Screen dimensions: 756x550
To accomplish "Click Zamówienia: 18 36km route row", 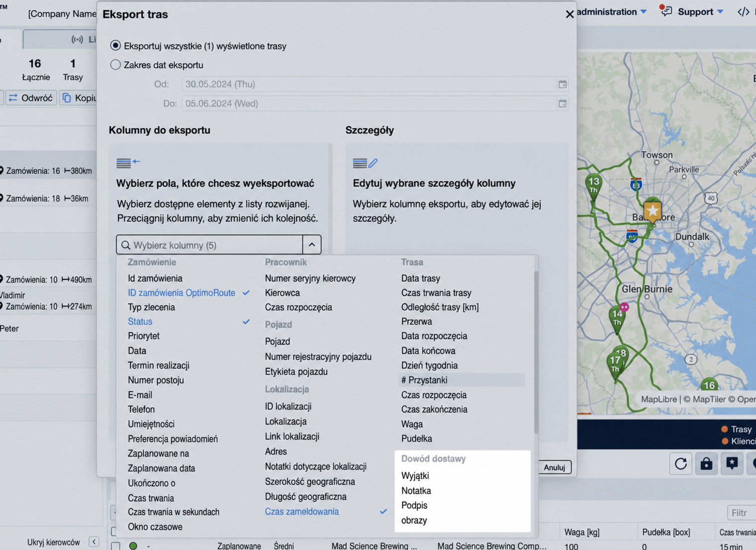I will tap(48, 198).
